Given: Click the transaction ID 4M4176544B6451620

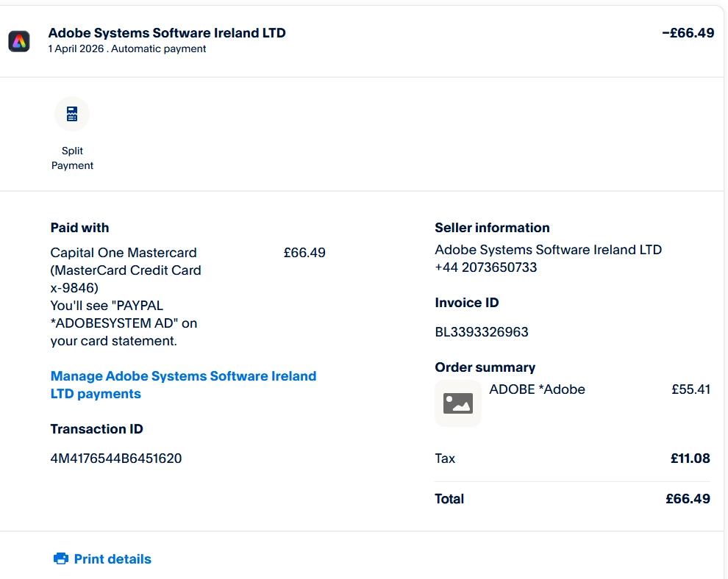Looking at the screenshot, I should point(116,458).
